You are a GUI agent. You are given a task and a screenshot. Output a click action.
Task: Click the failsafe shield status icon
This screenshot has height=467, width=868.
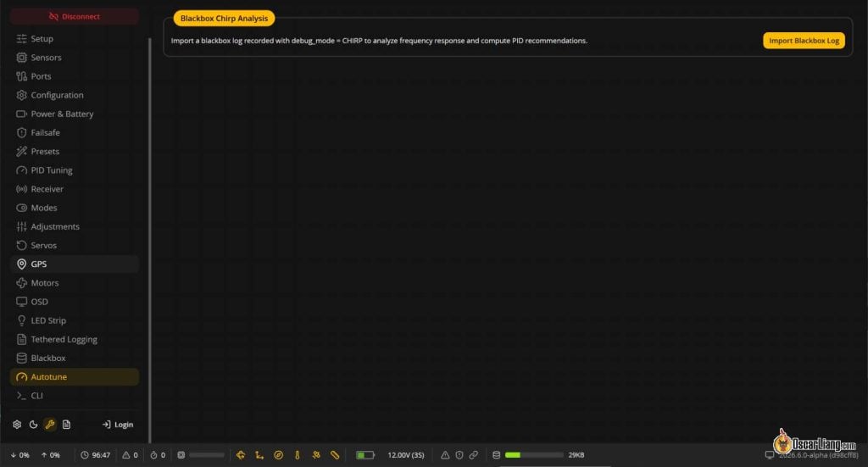(x=459, y=455)
